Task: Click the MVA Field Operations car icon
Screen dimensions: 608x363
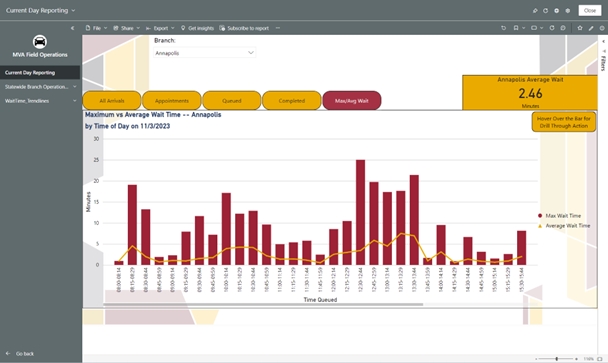Action: (40, 41)
